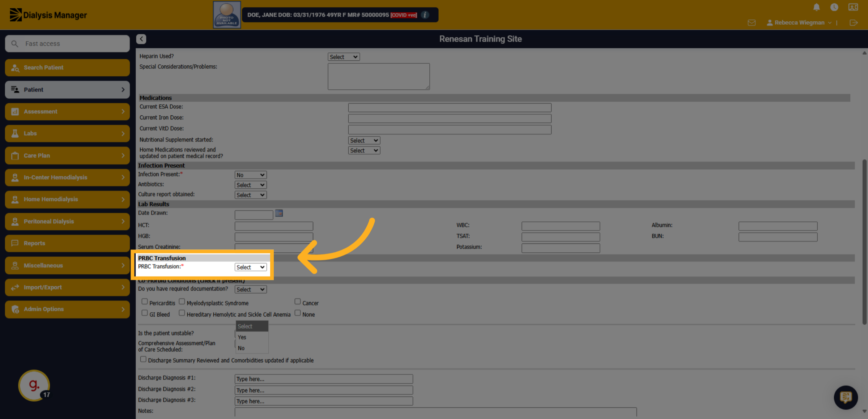Tick the Cancer checkbox

coord(298,302)
